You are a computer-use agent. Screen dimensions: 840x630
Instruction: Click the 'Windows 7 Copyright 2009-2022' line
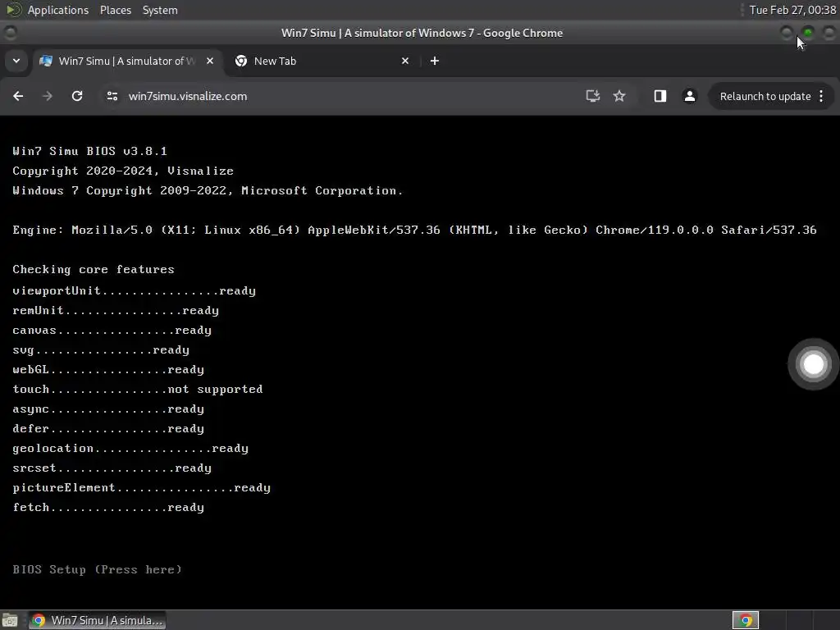(208, 190)
